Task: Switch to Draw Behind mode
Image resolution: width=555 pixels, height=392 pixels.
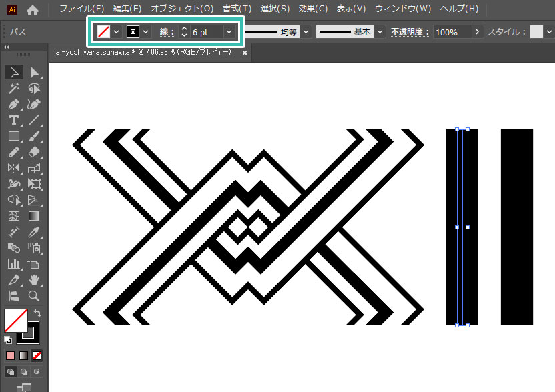Action: [25, 371]
